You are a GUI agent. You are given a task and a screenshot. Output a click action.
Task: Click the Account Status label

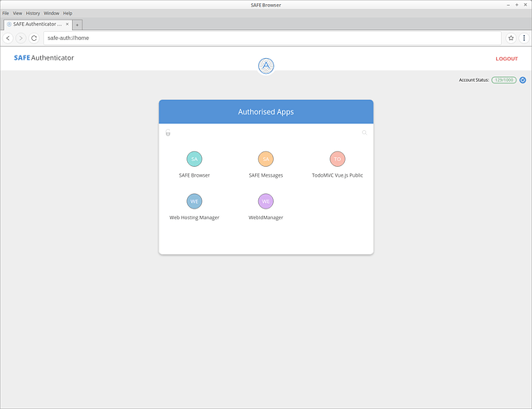(x=474, y=80)
